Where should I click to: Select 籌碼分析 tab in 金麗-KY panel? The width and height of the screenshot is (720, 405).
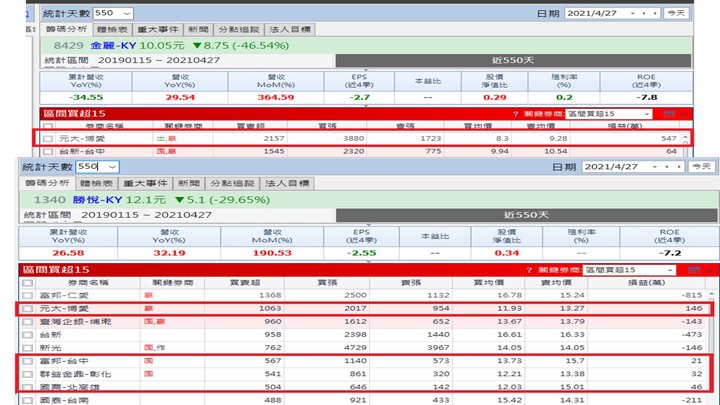pos(67,29)
